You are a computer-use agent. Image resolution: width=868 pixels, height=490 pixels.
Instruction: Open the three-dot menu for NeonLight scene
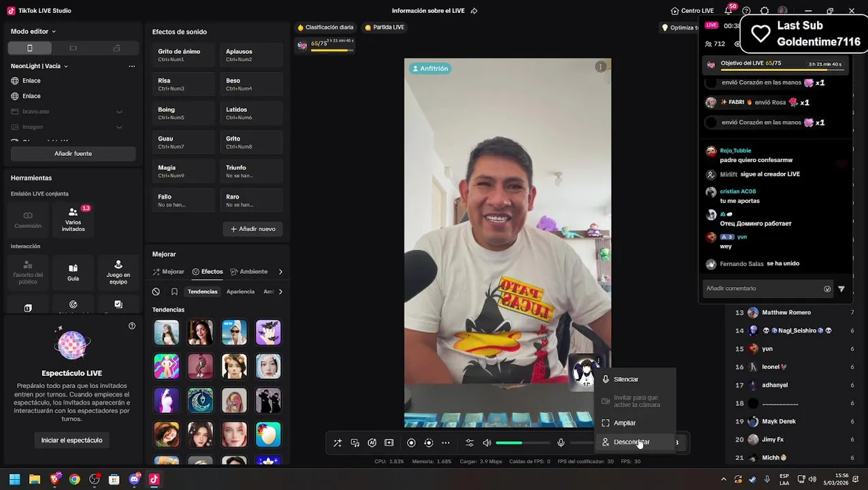click(x=131, y=66)
